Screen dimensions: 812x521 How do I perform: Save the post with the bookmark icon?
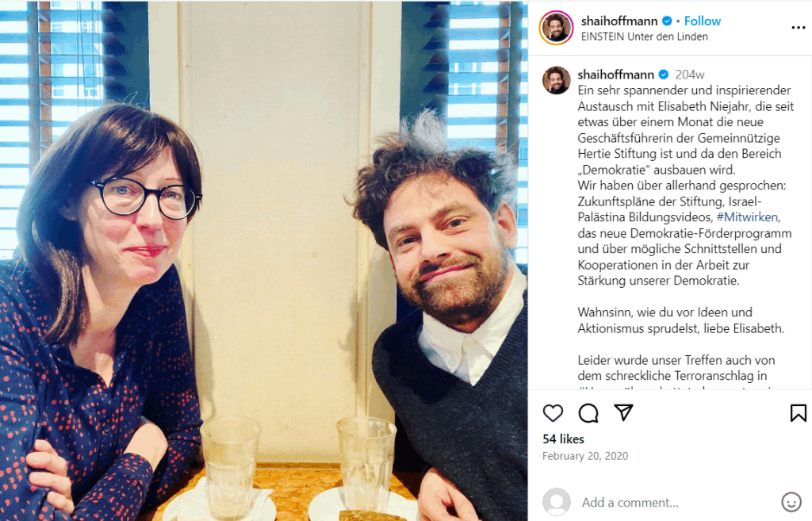point(798,413)
